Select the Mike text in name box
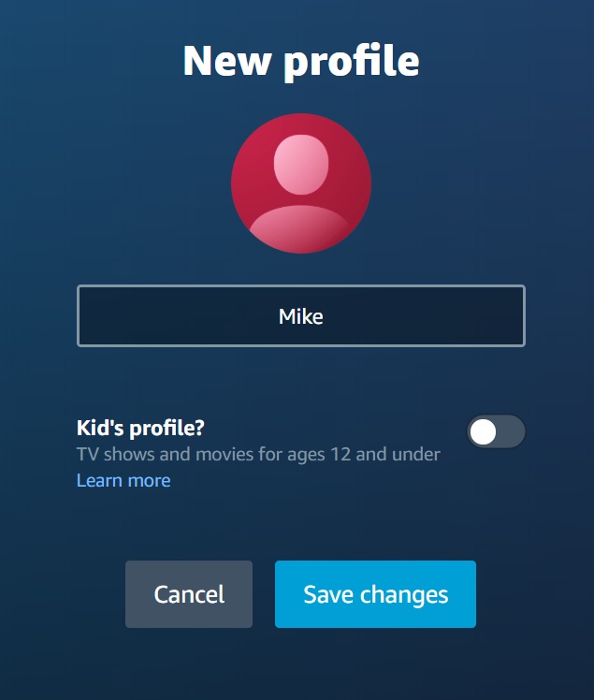 [301, 316]
